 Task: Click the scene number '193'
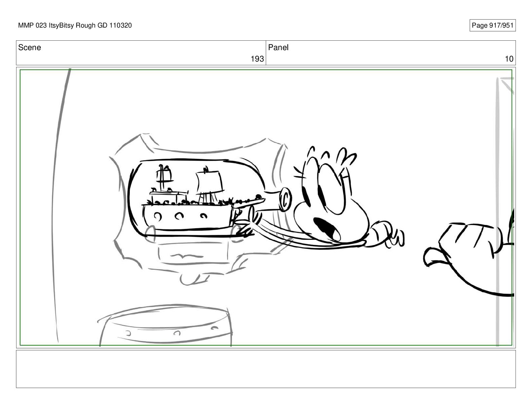[257, 59]
